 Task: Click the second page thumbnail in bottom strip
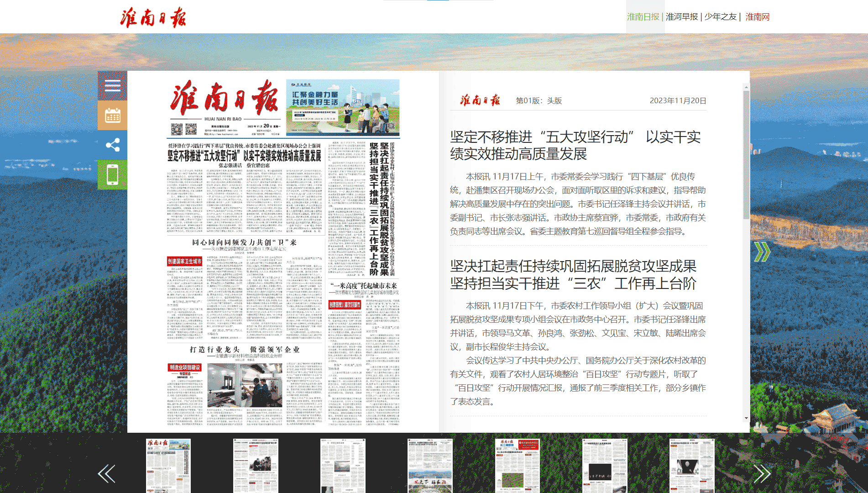coord(256,466)
